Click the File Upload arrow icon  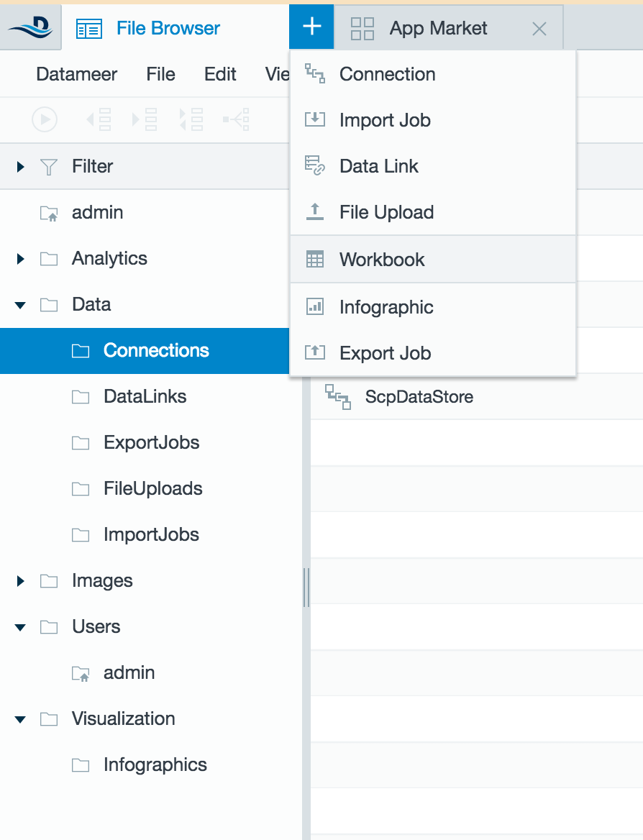pos(314,211)
